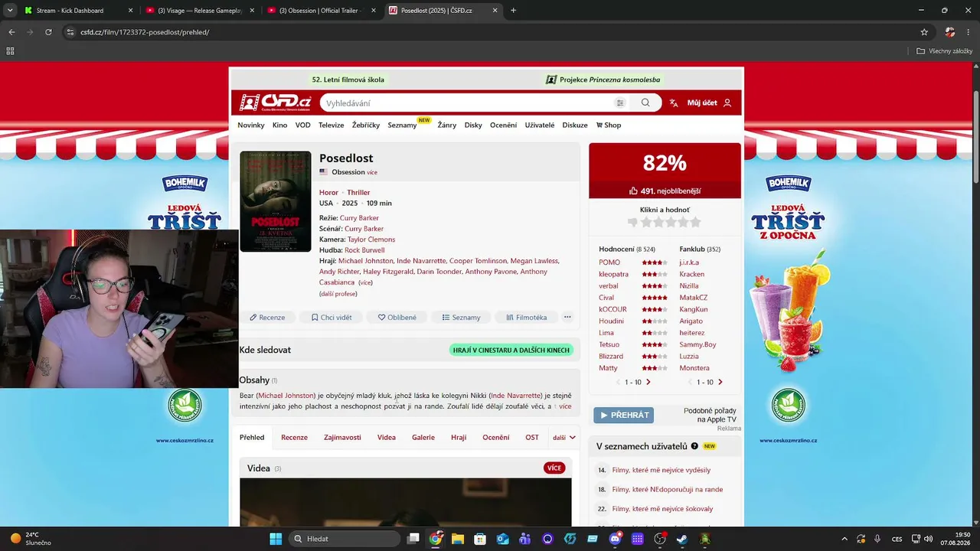Open File Explorer from the taskbar
This screenshot has width=980, height=551.
458,539
